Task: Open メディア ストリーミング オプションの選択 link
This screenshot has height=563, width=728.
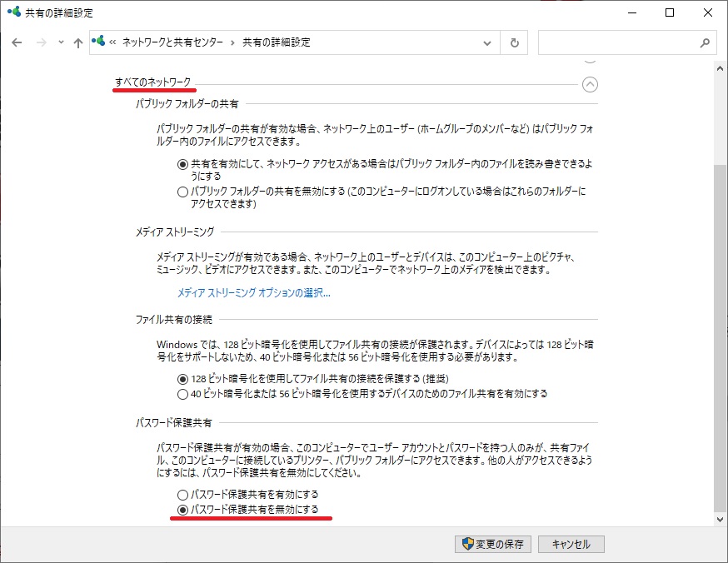Action: (253, 293)
